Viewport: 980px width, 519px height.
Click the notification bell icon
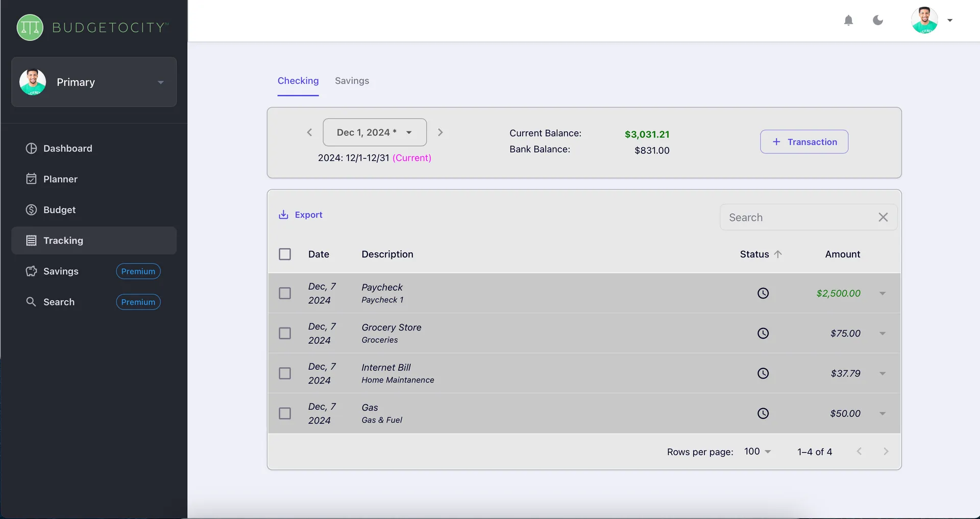849,20
